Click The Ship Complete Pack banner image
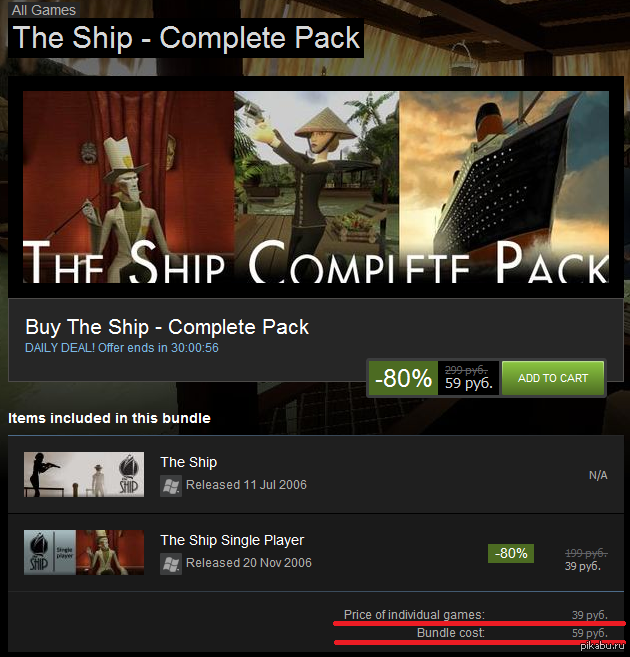 [316, 187]
